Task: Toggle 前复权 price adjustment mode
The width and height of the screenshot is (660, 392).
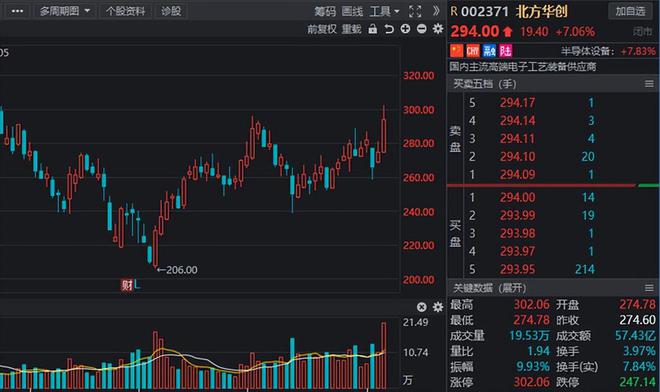Action: 322,29
